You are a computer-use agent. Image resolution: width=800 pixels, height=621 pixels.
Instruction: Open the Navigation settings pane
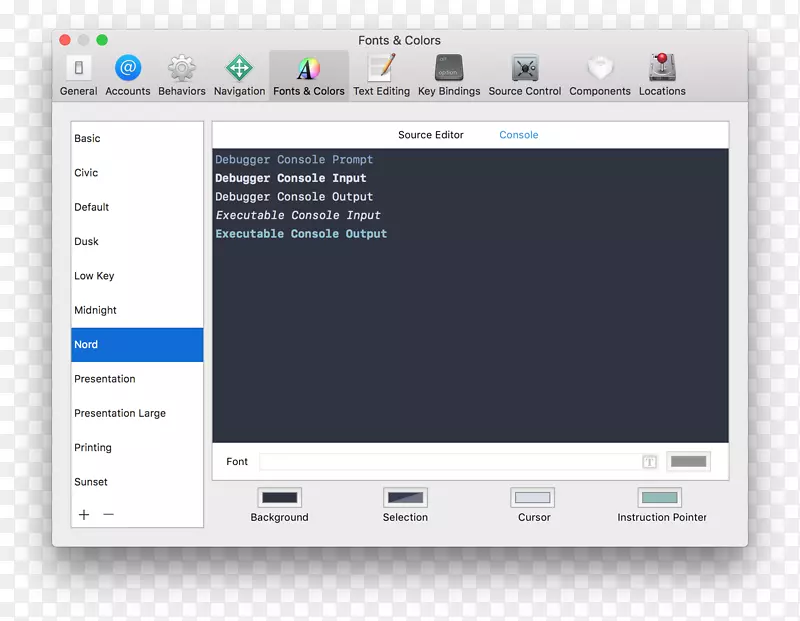coord(239,70)
